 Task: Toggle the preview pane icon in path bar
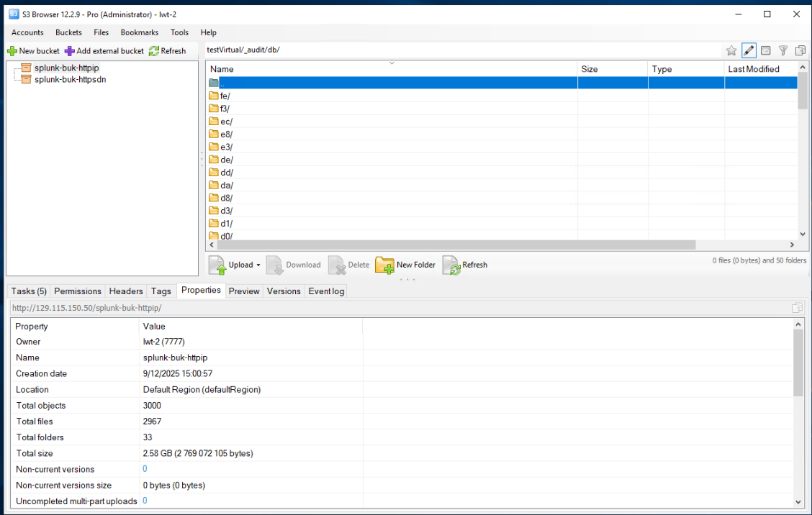pos(766,50)
